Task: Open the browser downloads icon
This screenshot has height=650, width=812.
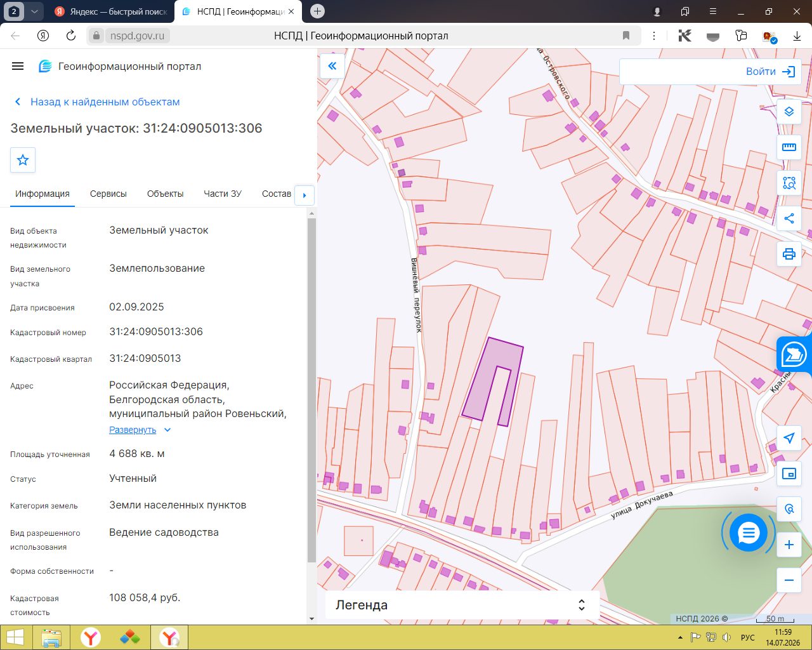Action: 797,36
